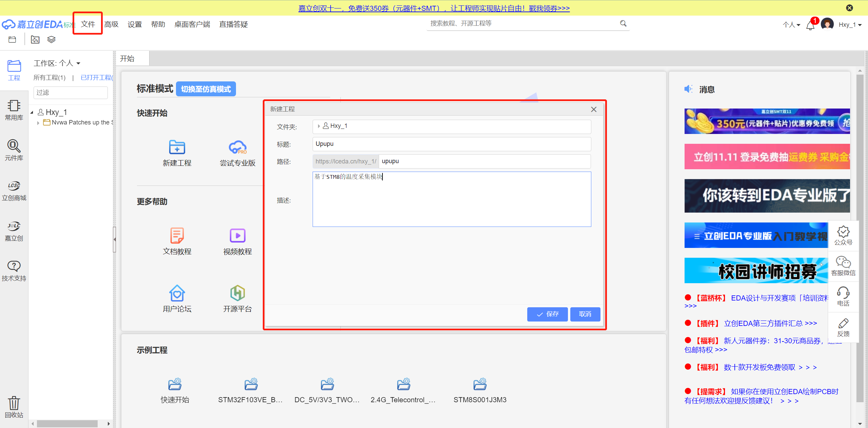Click the 切换至仿真模式 mode switch
The height and width of the screenshot is (428, 868).
pos(206,89)
